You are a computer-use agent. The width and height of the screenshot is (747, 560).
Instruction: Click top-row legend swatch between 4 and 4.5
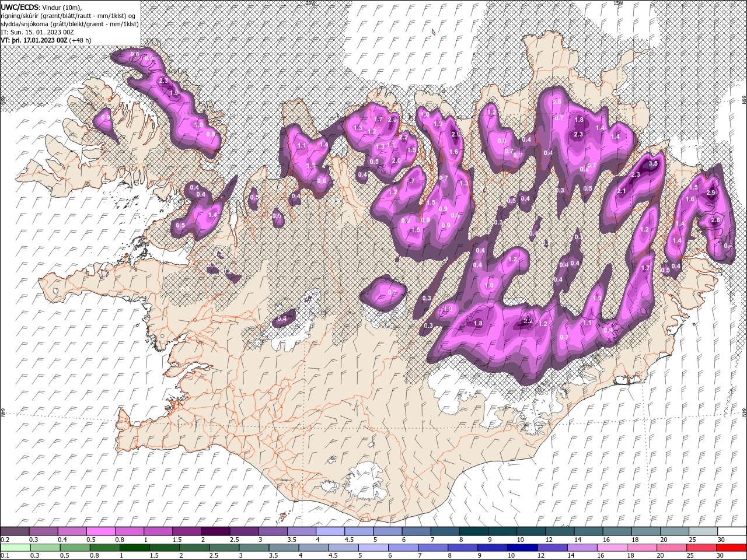(330, 531)
